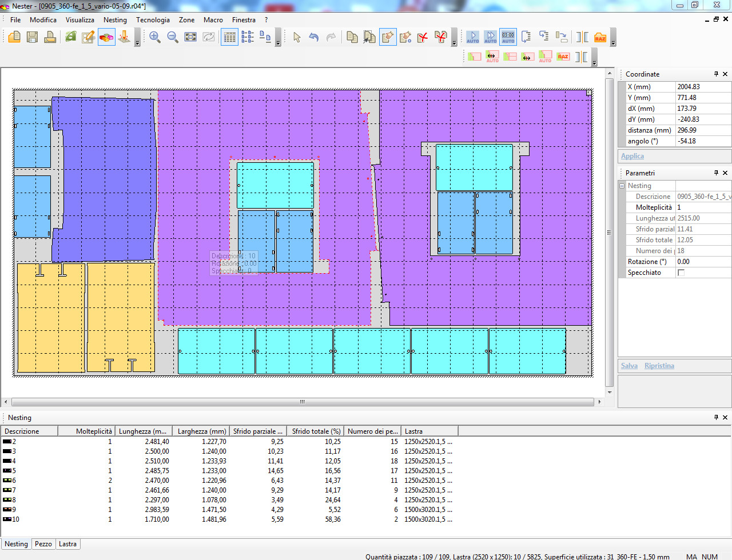This screenshot has width=732, height=560.
Task: Switch to the Lastra tab
Action: coord(67,544)
